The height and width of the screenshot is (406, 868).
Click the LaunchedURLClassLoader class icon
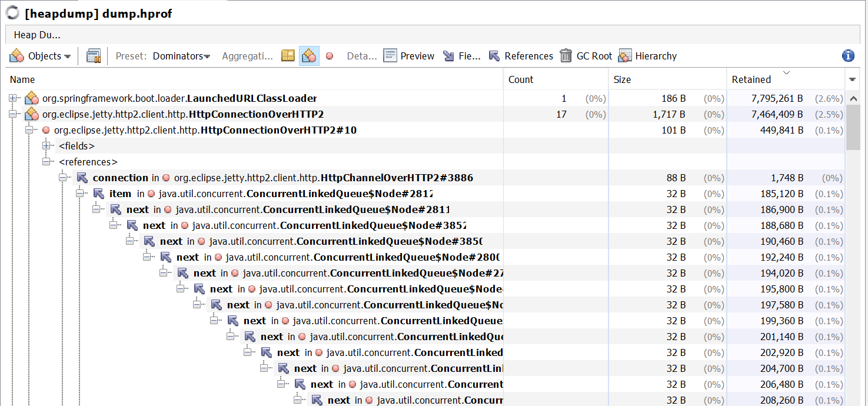pos(31,98)
